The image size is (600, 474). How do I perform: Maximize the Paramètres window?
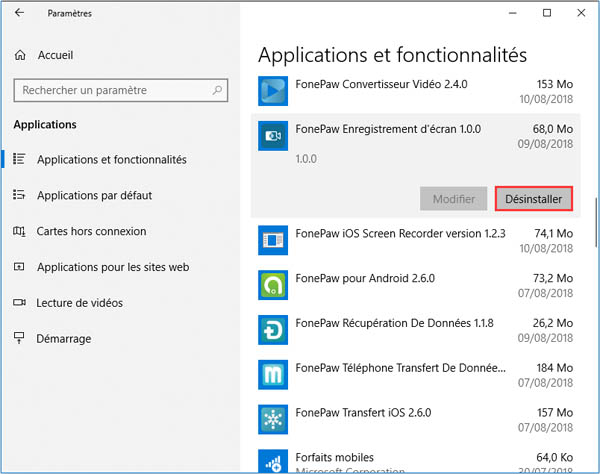547,13
